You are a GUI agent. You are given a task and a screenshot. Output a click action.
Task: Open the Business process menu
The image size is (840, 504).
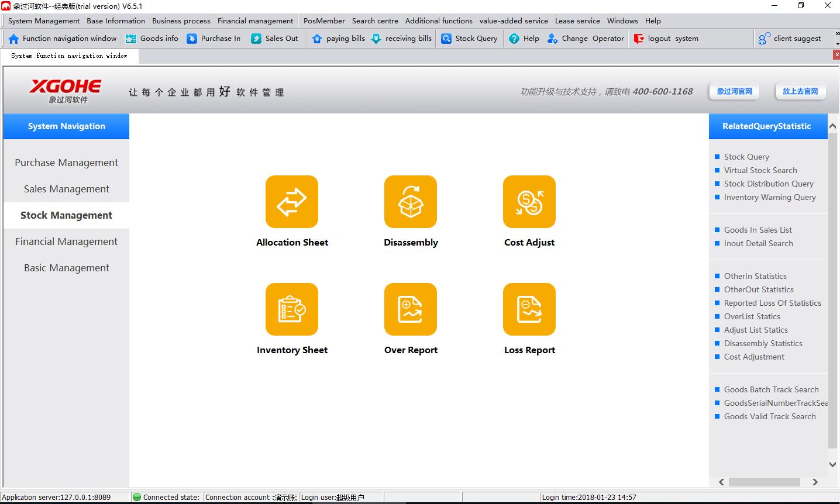[x=181, y=20]
